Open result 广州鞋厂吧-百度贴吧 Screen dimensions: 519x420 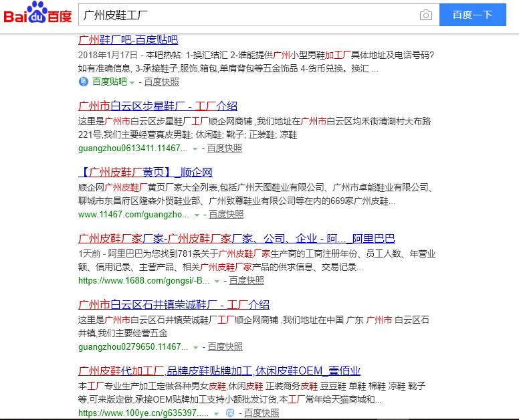[128, 40]
